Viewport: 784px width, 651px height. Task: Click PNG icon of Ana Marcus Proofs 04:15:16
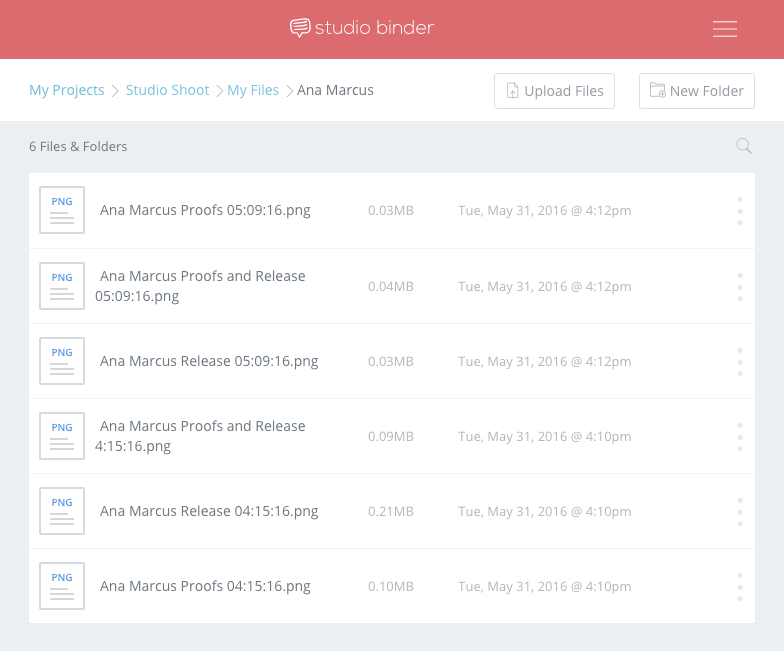click(62, 586)
